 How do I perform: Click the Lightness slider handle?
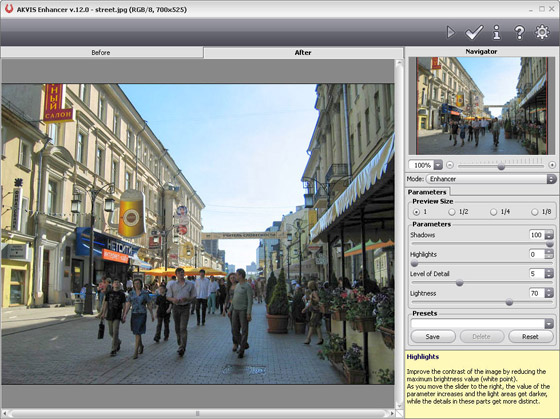point(509,303)
